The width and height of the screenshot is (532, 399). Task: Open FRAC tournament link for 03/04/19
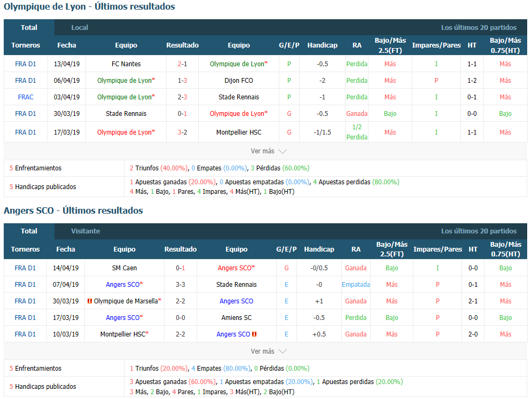tap(26, 97)
